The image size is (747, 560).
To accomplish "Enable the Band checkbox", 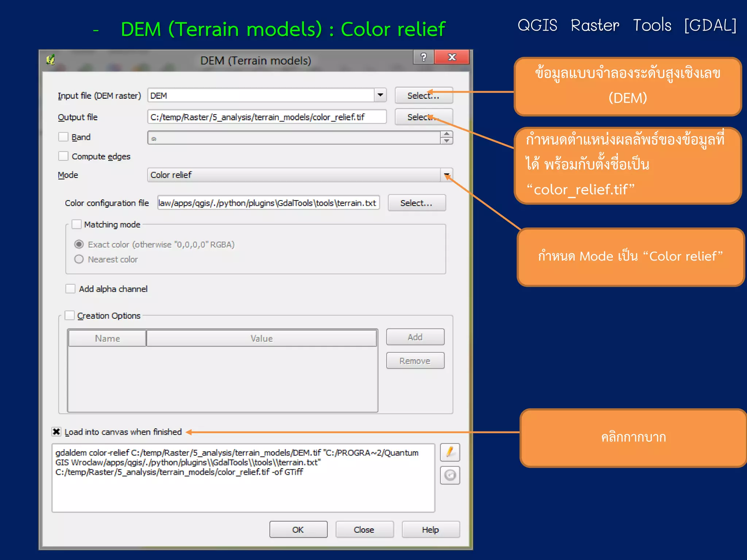I will coord(63,137).
